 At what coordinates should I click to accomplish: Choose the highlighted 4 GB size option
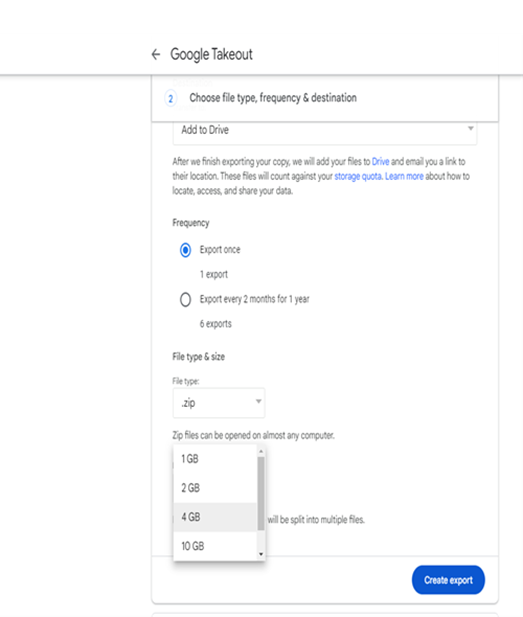click(215, 517)
